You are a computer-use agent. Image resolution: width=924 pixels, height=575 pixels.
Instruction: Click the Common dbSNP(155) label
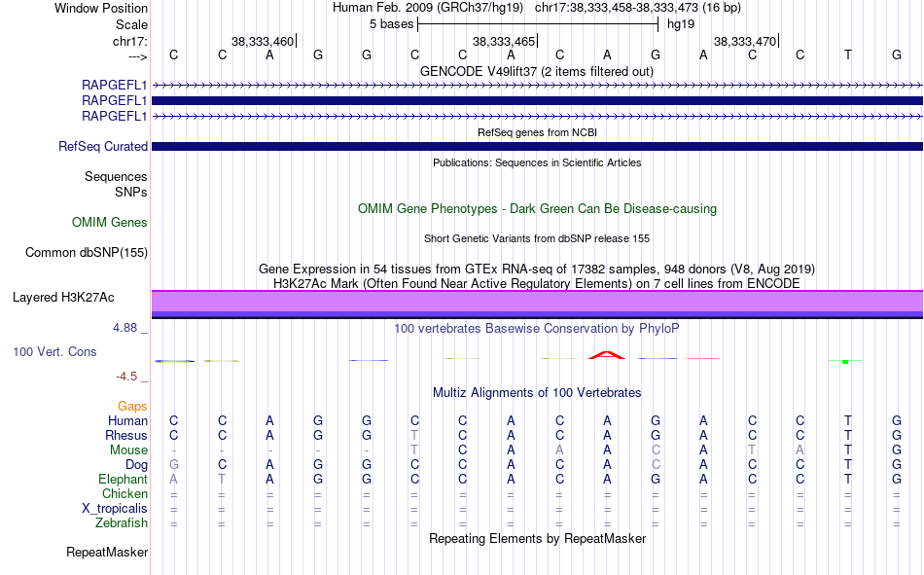[x=87, y=252]
